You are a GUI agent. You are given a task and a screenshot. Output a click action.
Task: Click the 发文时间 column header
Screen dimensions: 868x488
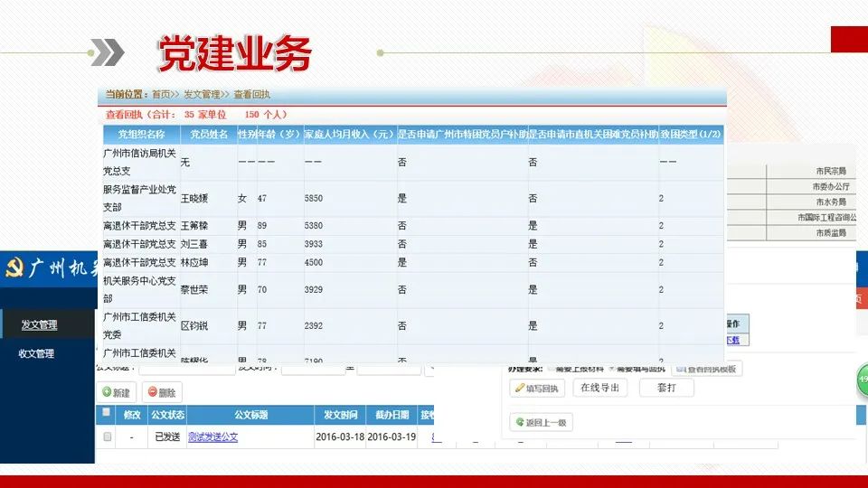click(x=340, y=415)
